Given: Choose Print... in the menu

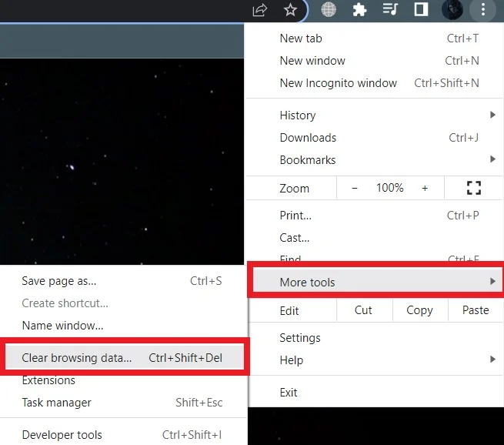Looking at the screenshot, I should pyautogui.click(x=375, y=215).
